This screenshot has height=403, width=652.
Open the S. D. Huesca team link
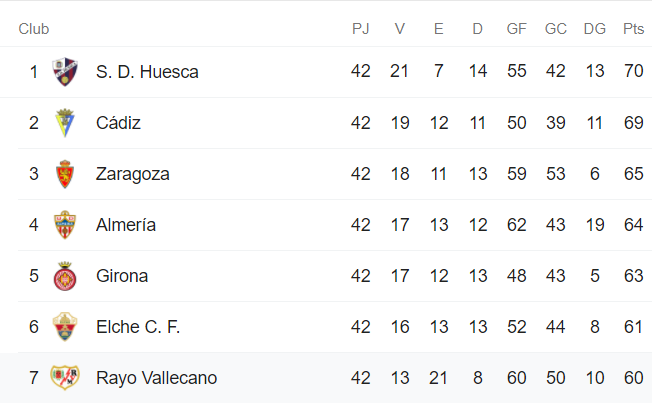147,72
